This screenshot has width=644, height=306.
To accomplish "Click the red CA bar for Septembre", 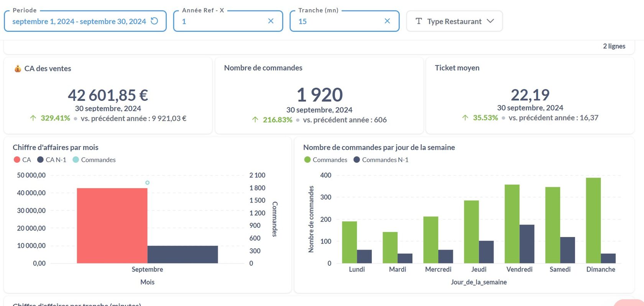I will click(x=112, y=225).
